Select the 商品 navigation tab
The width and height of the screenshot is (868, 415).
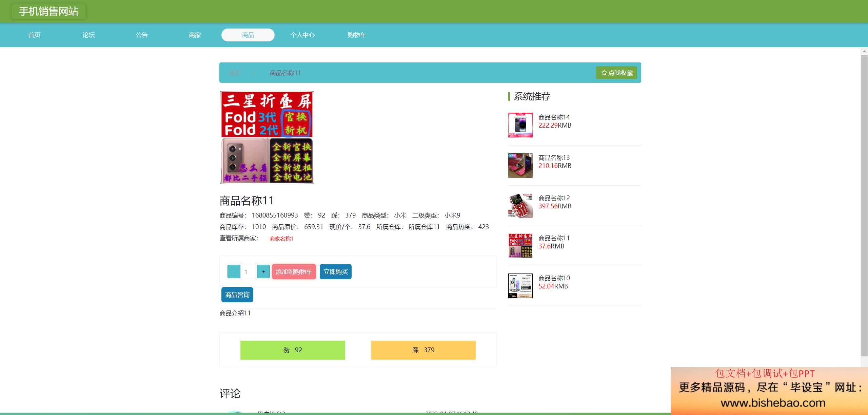(248, 35)
